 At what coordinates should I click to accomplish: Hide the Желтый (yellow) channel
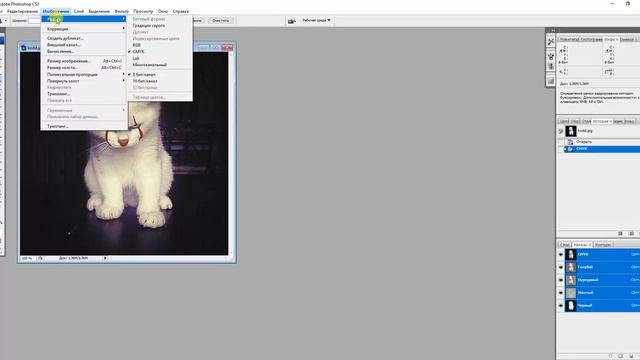pyautogui.click(x=561, y=293)
